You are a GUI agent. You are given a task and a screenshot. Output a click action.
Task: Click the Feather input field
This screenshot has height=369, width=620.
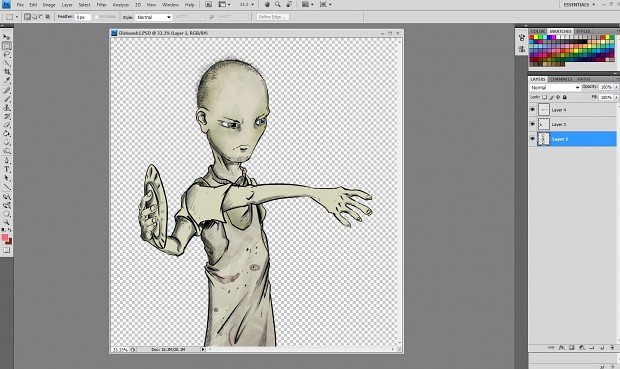pos(83,17)
